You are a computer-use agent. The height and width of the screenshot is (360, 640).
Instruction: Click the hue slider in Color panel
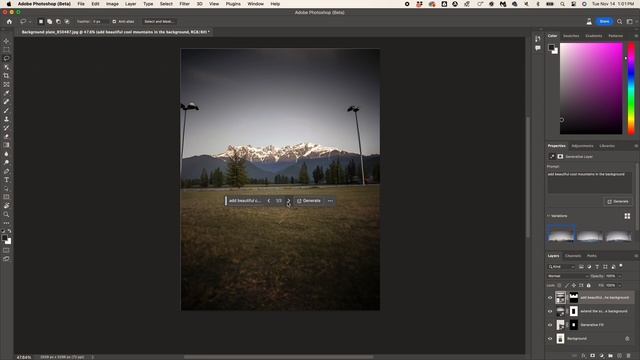point(631,88)
